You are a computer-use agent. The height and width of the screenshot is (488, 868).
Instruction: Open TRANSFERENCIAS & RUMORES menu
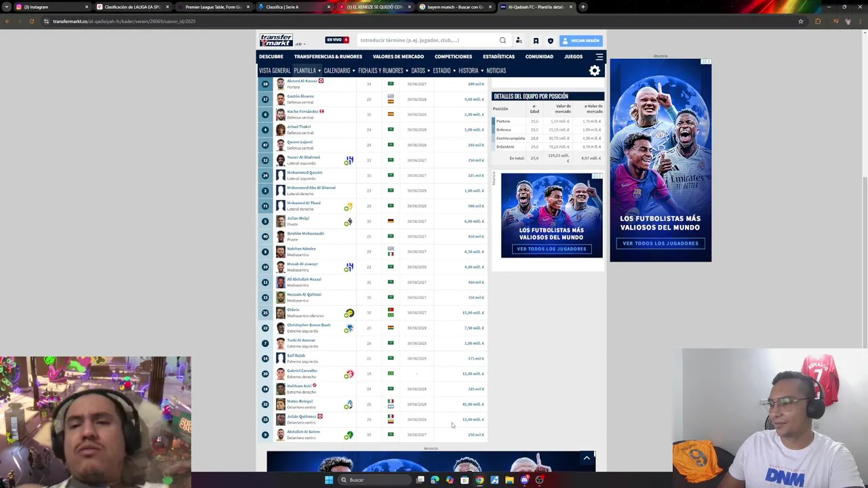(328, 56)
